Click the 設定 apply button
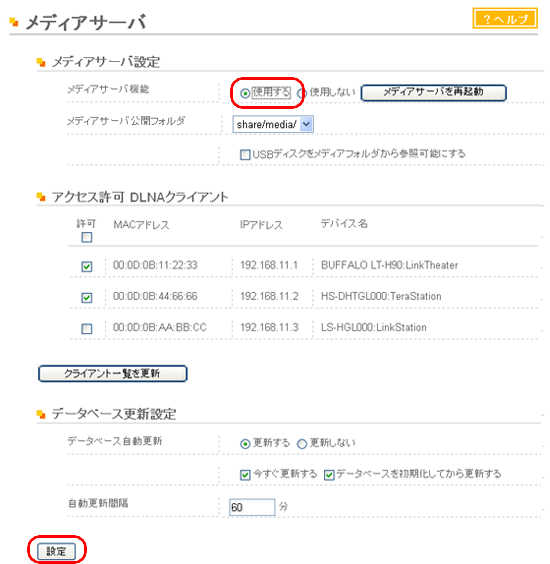This screenshot has height=564, width=550. (56, 551)
